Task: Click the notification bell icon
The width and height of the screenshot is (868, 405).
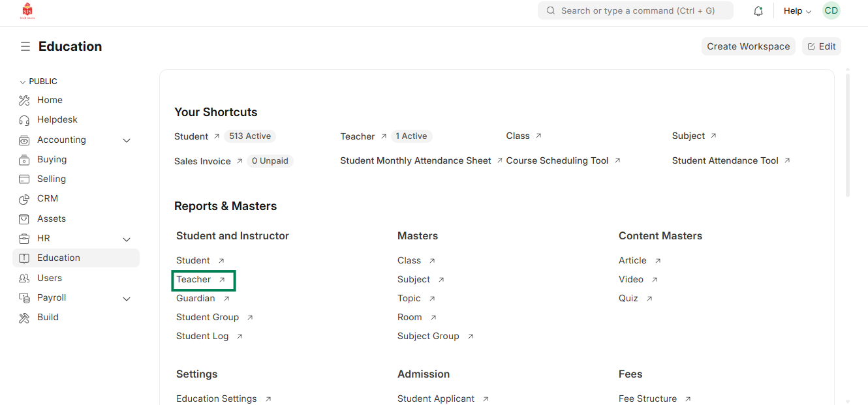Action: 758,11
